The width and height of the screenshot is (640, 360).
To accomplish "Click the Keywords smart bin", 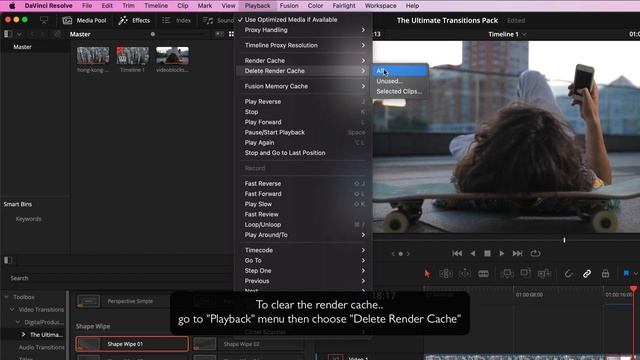I will pyautogui.click(x=28, y=219).
